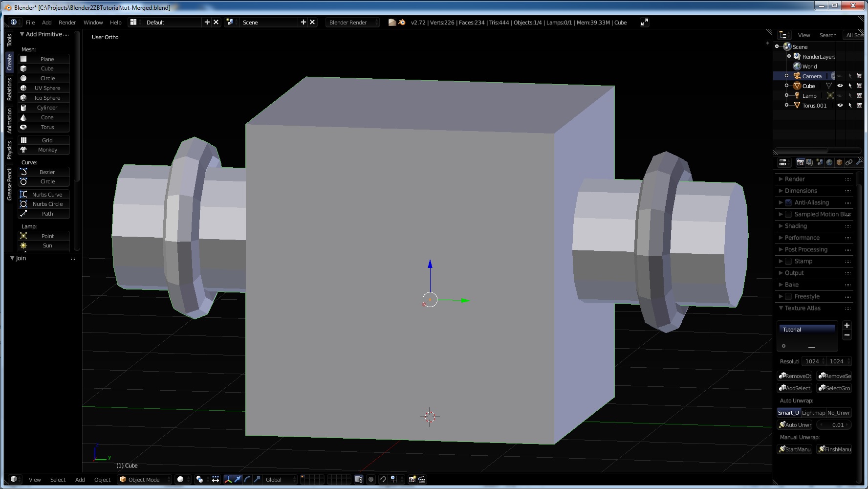Enable the Freestyle checkbox
The width and height of the screenshot is (868, 489).
pos(788,296)
